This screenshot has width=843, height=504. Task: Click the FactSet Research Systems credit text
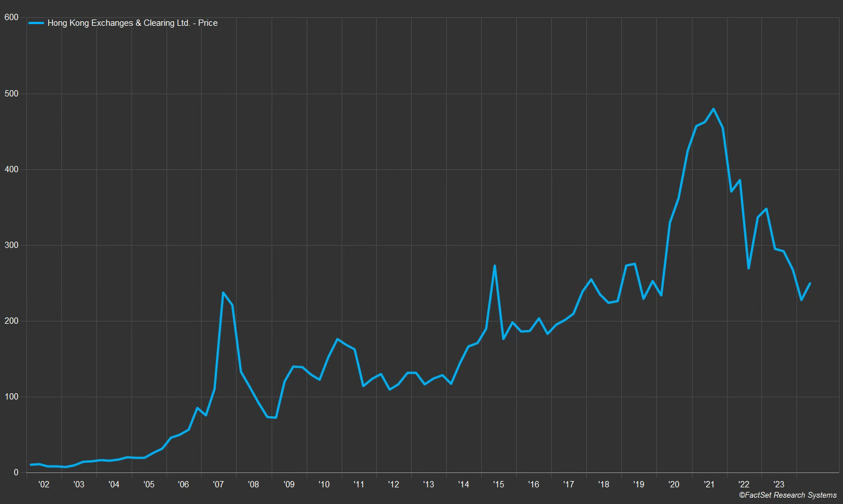(787, 495)
